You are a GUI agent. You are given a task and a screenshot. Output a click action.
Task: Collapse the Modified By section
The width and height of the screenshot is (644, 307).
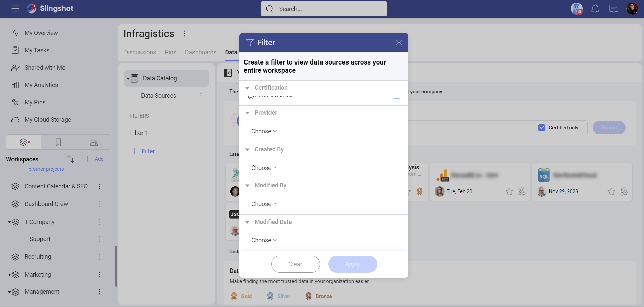pyautogui.click(x=247, y=186)
